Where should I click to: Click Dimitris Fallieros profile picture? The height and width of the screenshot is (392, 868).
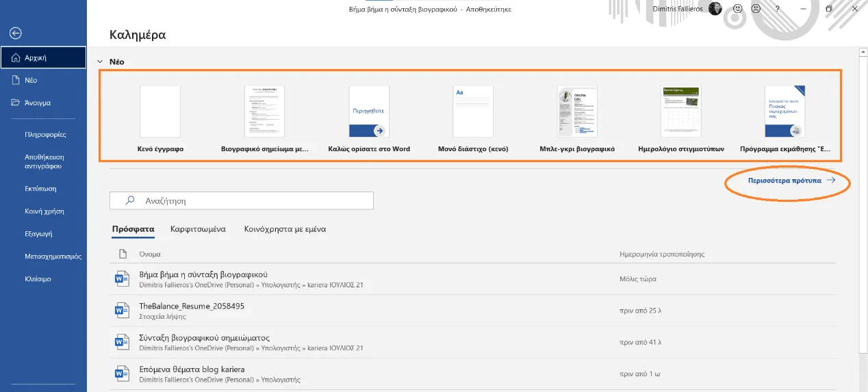[715, 9]
